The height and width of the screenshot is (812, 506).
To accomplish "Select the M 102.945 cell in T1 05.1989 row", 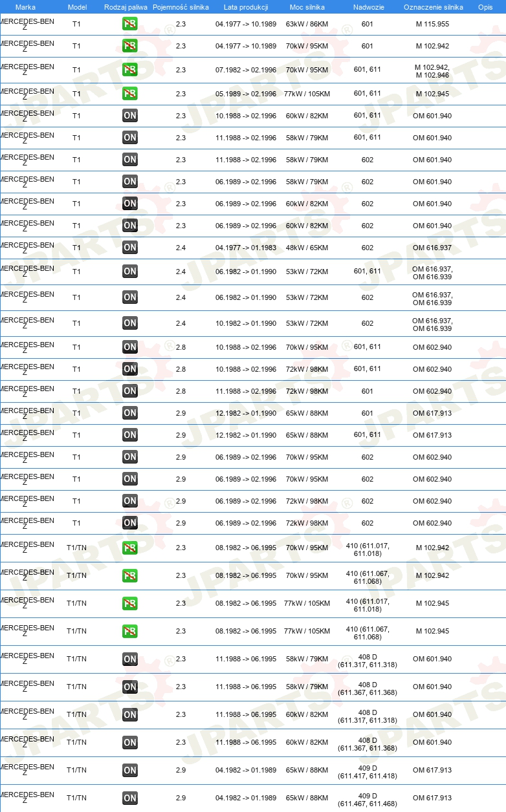I will 432,94.
